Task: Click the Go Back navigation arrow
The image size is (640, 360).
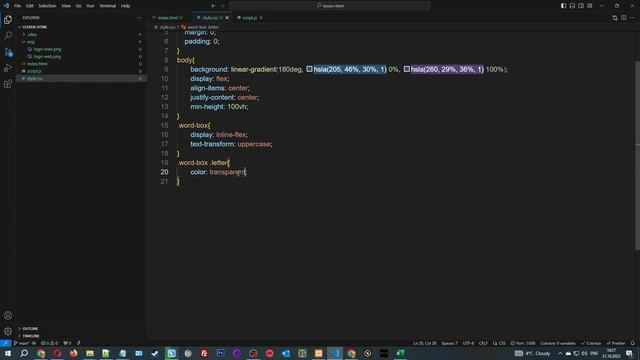Action: tap(213, 6)
